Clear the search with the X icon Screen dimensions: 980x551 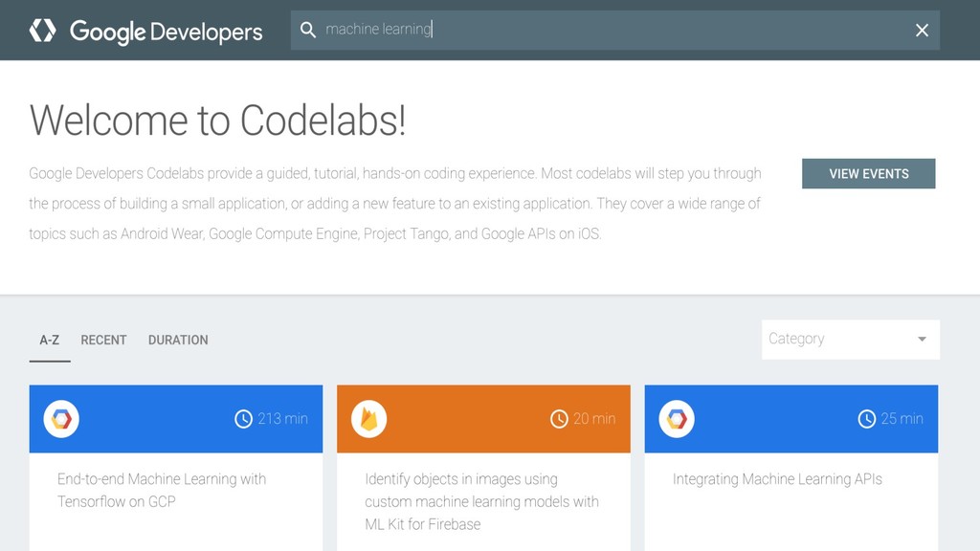click(922, 30)
